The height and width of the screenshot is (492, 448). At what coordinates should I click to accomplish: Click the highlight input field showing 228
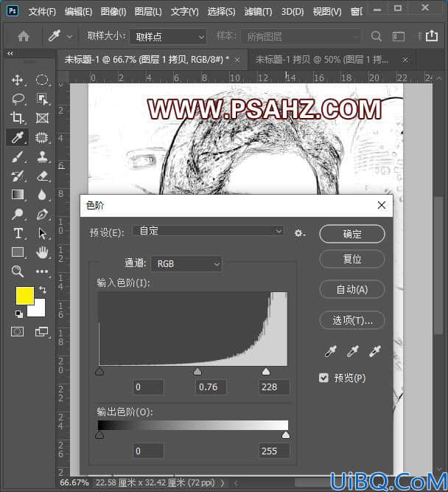[x=273, y=387]
